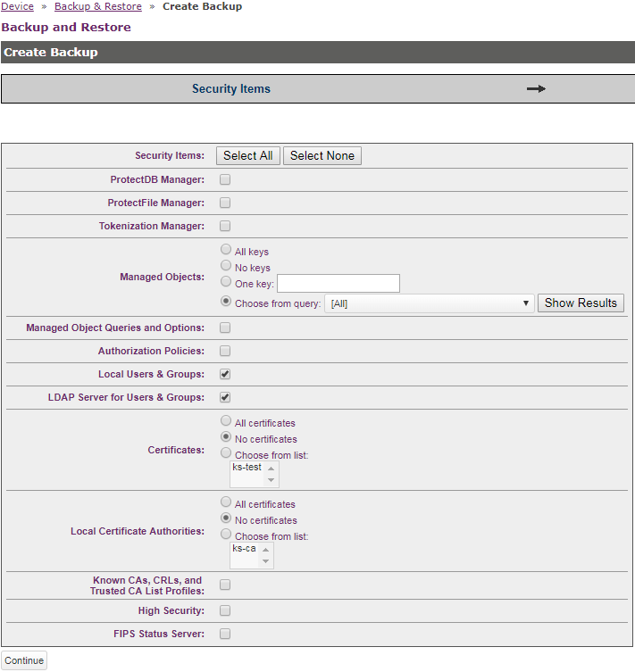Screen dimensions: 635x672
Task: Choose 'No keys' radio button
Action: click(226, 266)
